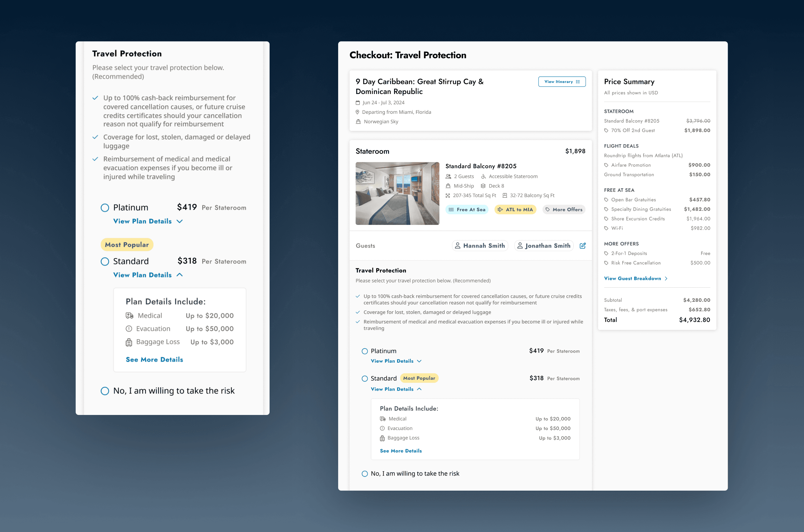The height and width of the screenshot is (532, 804).
Task: Select Standard plan in checkout panel
Action: point(365,378)
